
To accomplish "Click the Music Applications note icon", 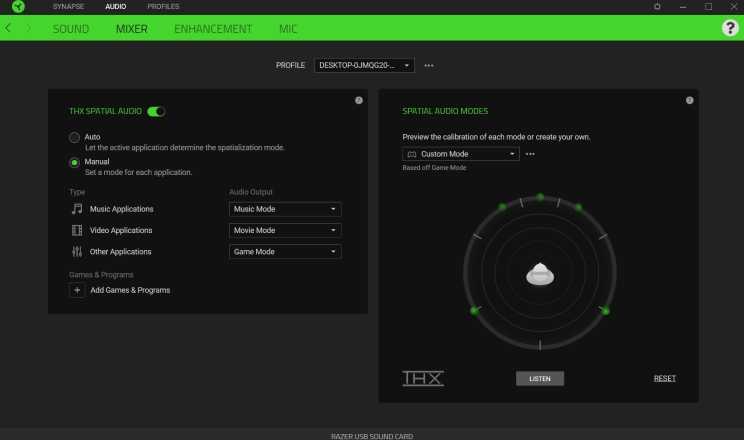I will point(76,209).
